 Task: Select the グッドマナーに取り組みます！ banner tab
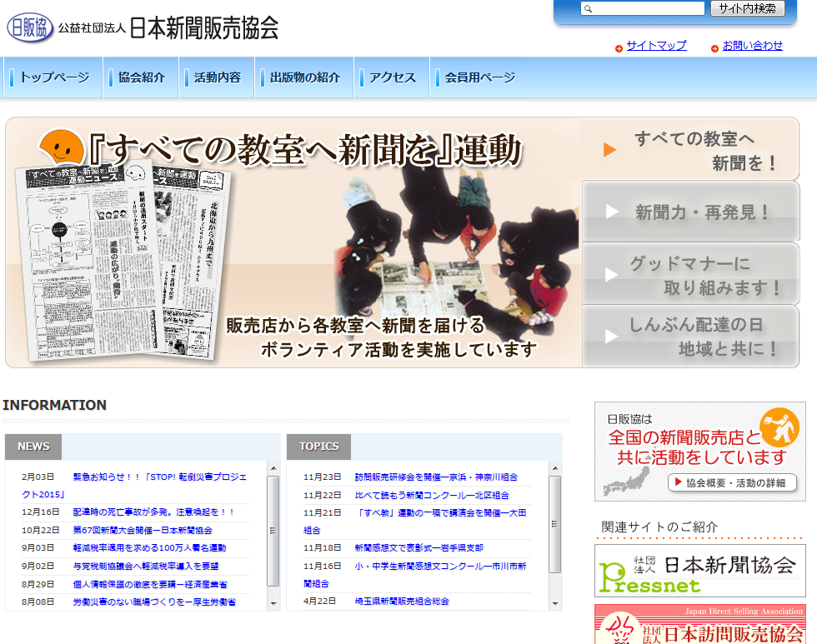pyautogui.click(x=690, y=274)
